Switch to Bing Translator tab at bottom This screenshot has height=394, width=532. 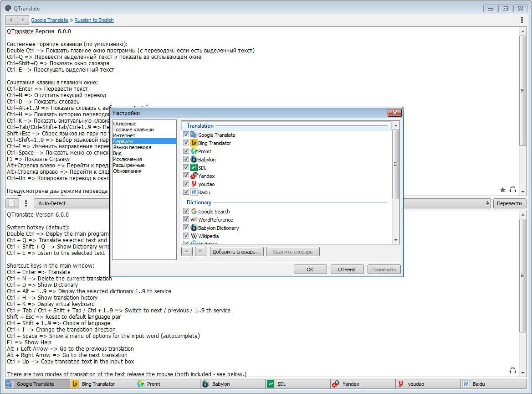coord(103,384)
